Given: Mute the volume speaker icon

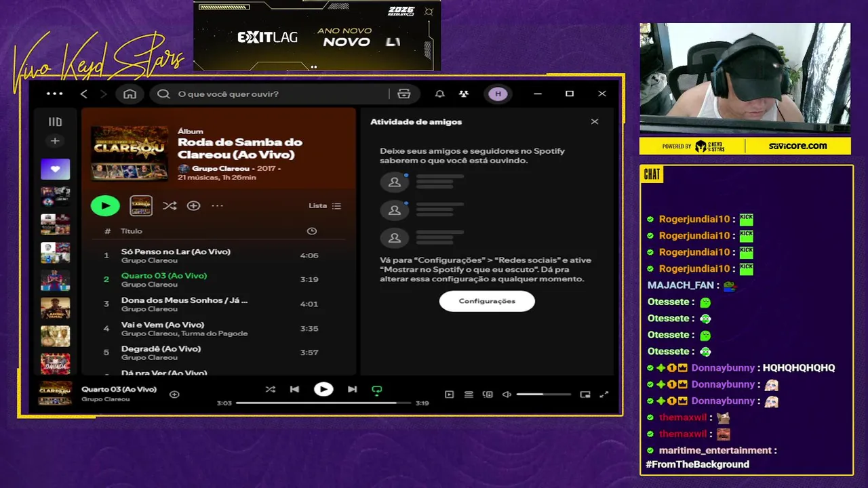Looking at the screenshot, I should point(507,394).
